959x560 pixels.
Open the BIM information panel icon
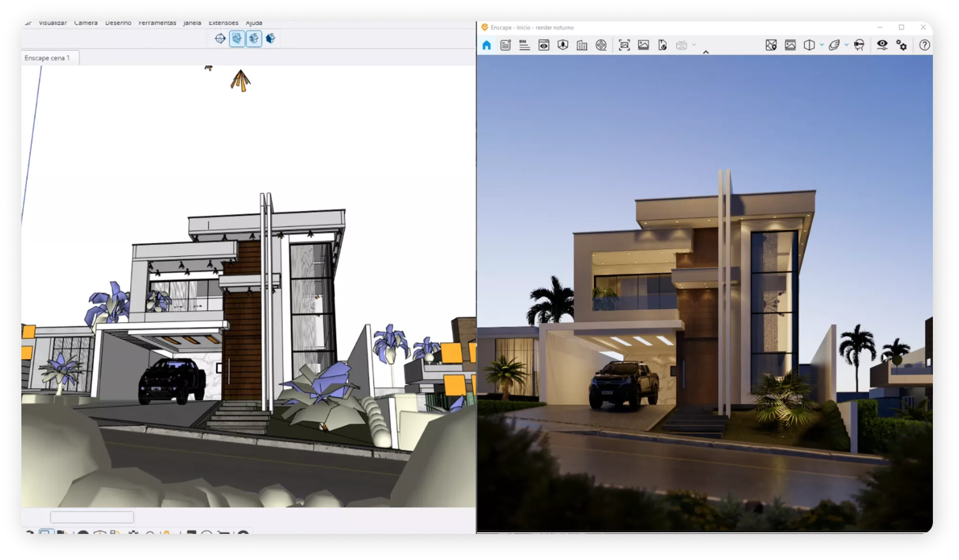click(x=524, y=45)
